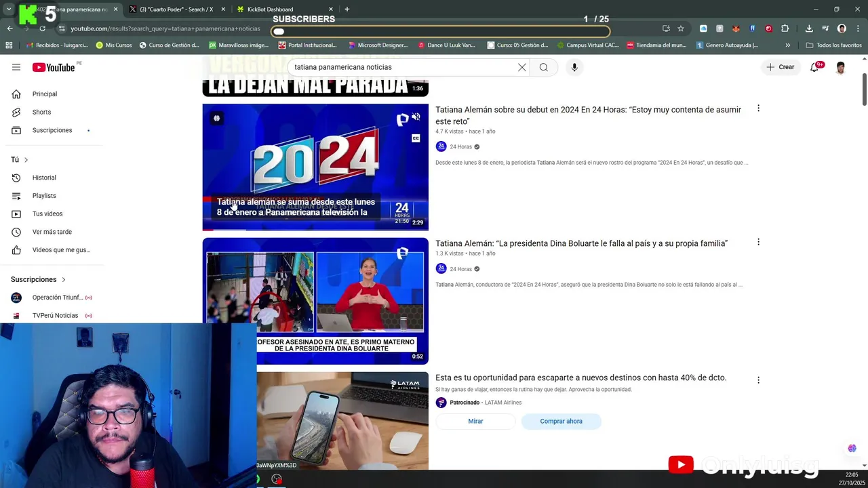The width and height of the screenshot is (868, 488).
Task: Open the account avatar menu
Action: [x=841, y=67]
